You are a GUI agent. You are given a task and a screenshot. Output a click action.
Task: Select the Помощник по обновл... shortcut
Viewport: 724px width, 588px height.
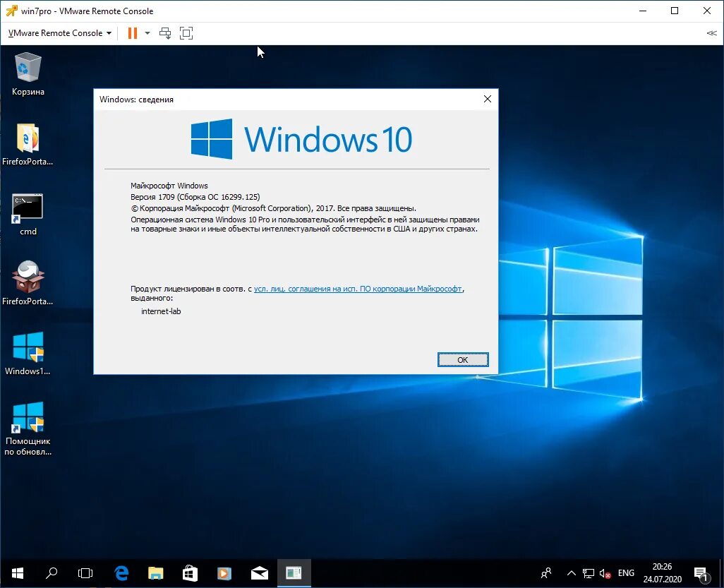click(28, 428)
